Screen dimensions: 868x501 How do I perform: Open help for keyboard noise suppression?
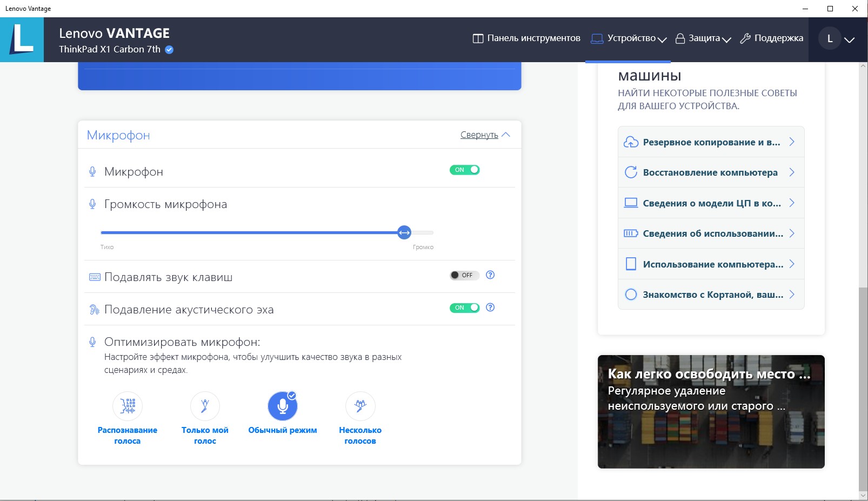490,275
